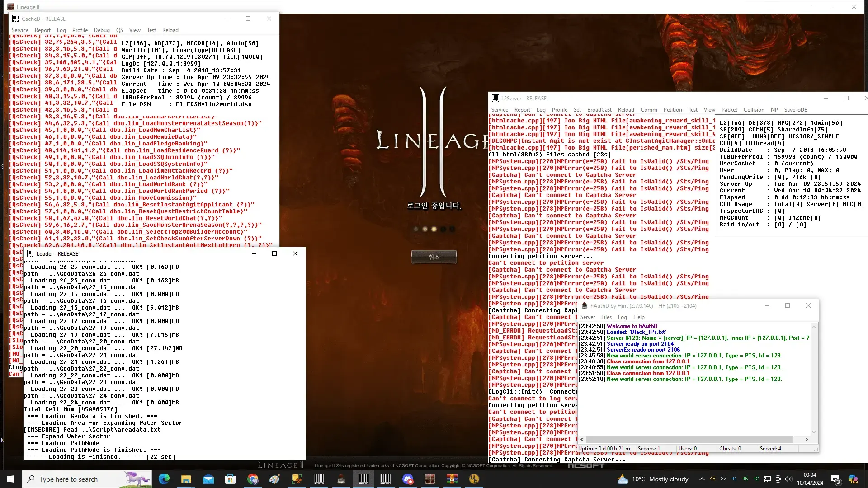
Task: Open the Comm menu in L2Server
Action: pos(649,110)
